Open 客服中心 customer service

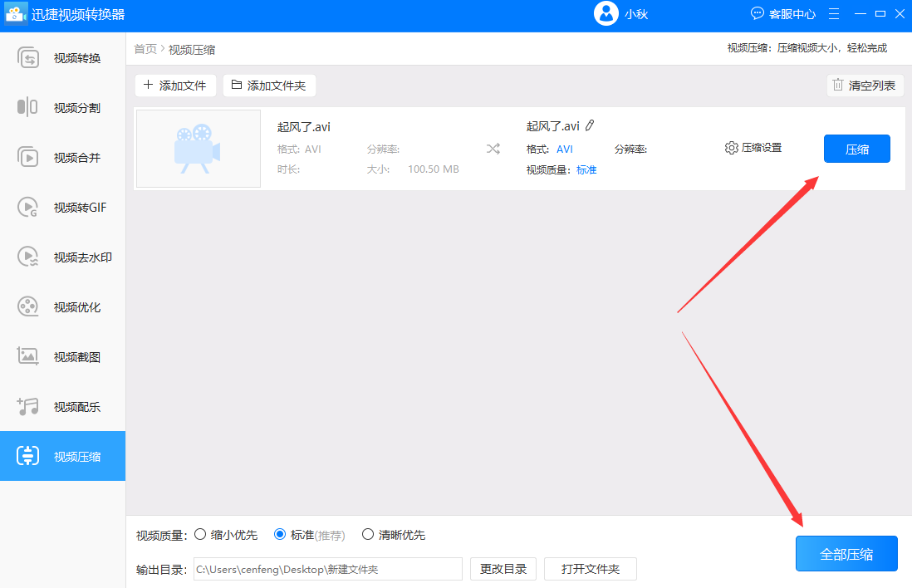783,14
